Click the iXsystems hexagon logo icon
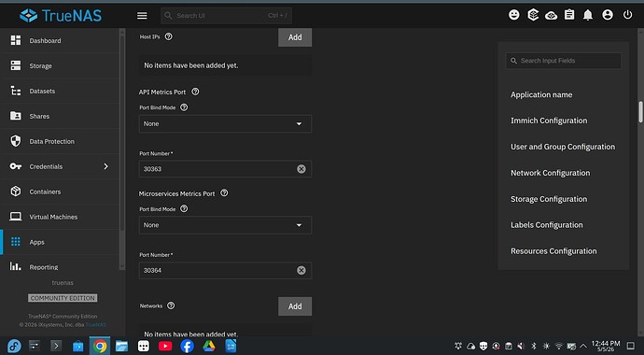 (533, 15)
